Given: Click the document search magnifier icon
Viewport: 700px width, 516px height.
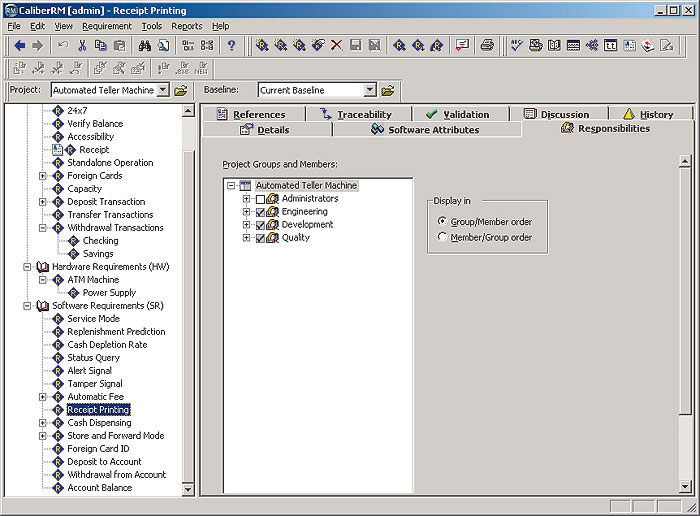Looking at the screenshot, I should 163,45.
